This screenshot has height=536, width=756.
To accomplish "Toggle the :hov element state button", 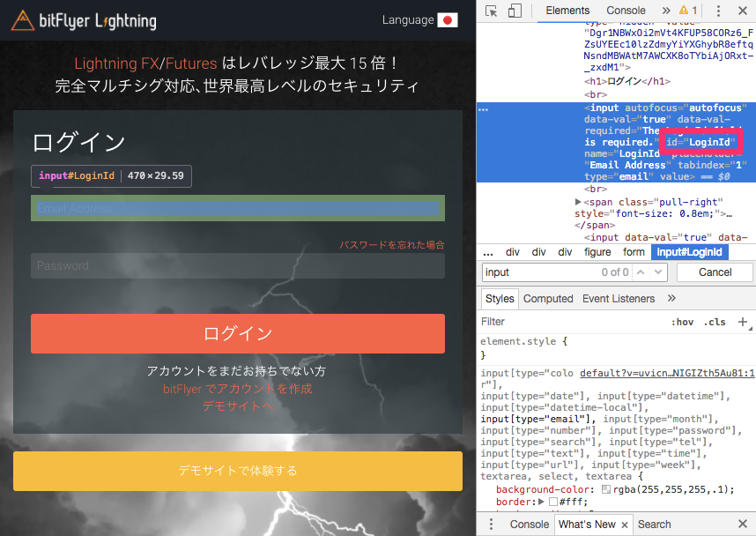I will coord(682,322).
